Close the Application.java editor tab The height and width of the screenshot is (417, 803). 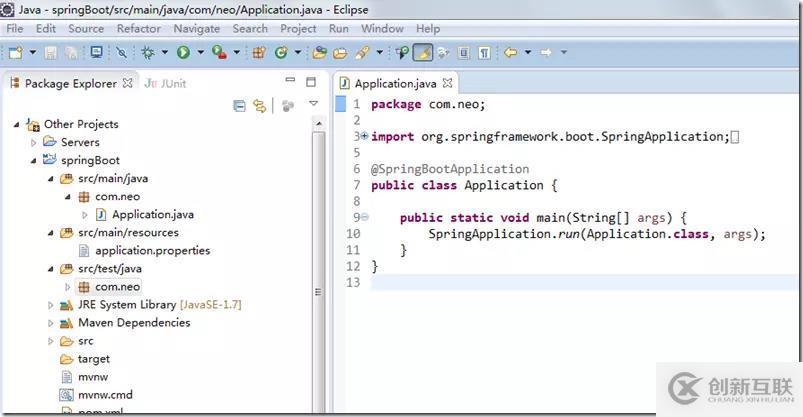[447, 83]
